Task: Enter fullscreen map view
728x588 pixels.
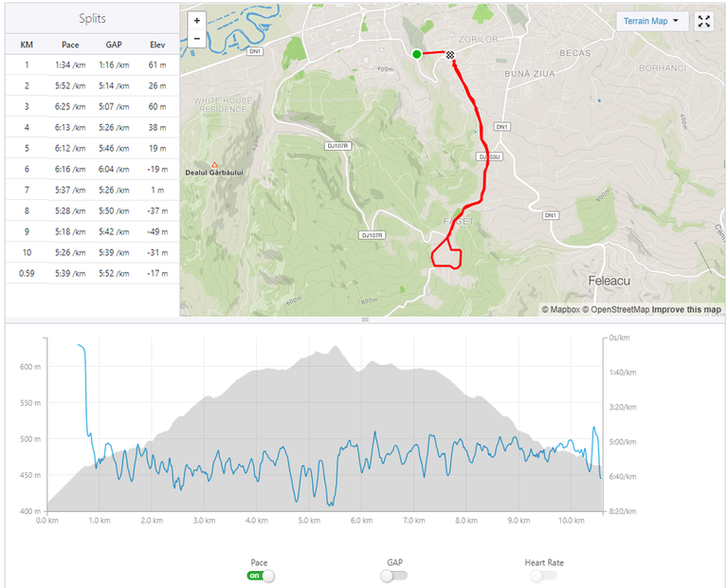Action: point(704,22)
